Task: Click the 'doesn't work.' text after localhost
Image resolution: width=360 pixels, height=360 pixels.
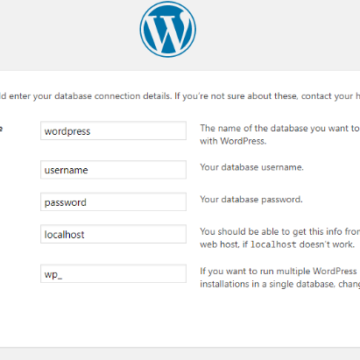Action: click(x=327, y=244)
